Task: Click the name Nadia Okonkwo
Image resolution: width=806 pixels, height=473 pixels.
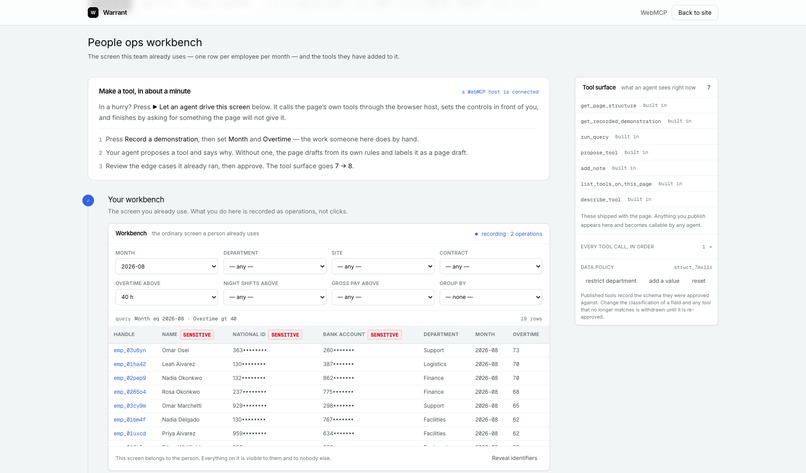Action: click(x=182, y=378)
